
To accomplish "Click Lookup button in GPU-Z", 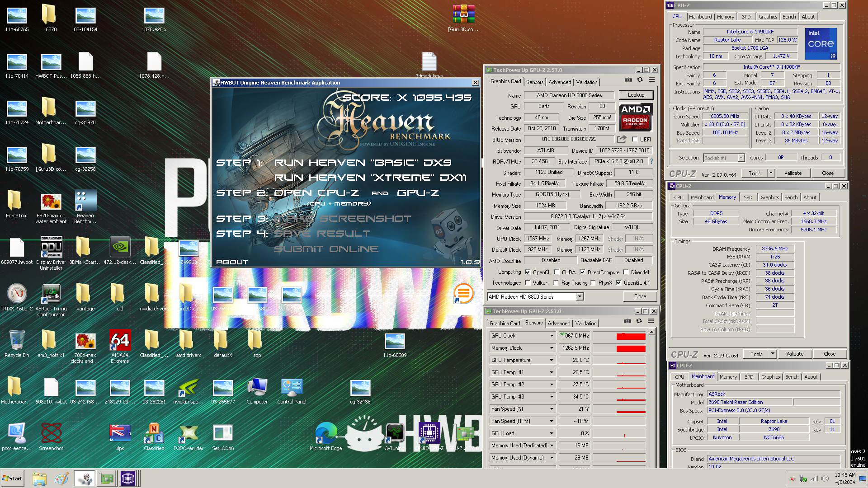I will click(x=636, y=95).
